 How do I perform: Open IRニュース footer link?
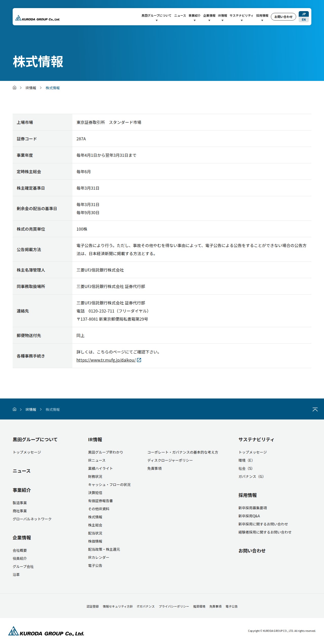(97, 460)
